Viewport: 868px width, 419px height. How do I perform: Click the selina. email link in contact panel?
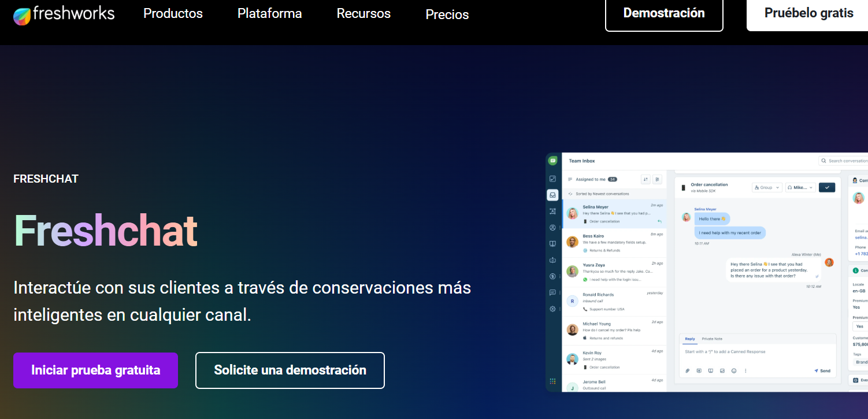coord(861,237)
